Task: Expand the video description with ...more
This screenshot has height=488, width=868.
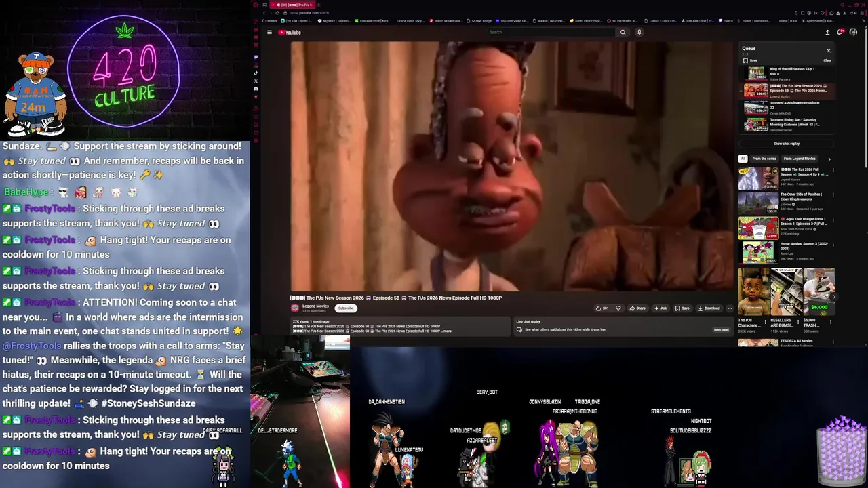Action: [445, 331]
